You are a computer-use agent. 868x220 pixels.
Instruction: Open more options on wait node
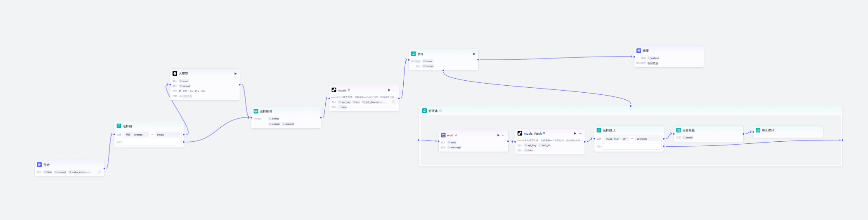[504, 135]
